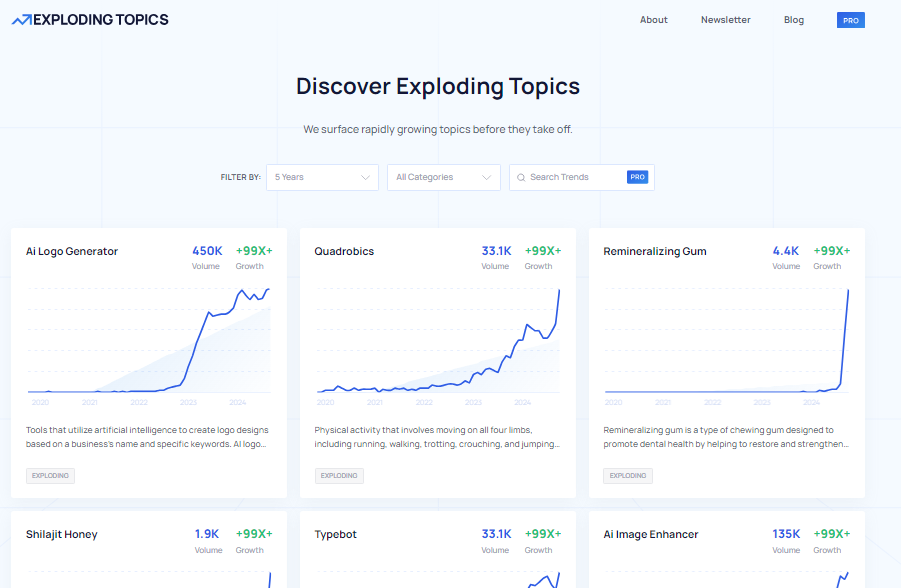Open the About page

point(653,20)
